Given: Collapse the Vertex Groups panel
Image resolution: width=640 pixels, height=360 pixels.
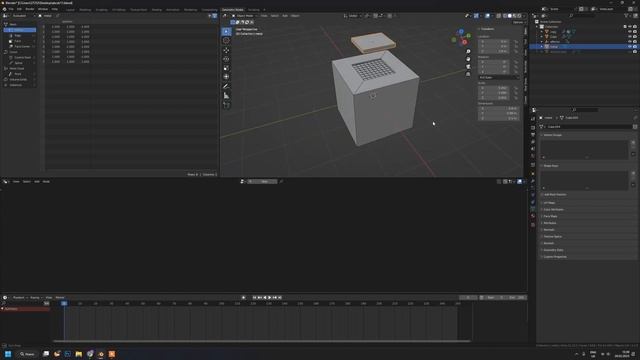Looking at the screenshot, I should pos(552,135).
